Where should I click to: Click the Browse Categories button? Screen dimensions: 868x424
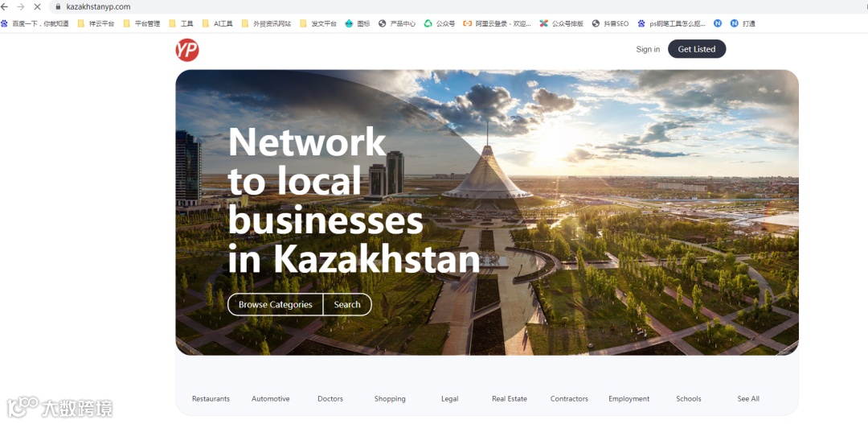[x=275, y=304]
